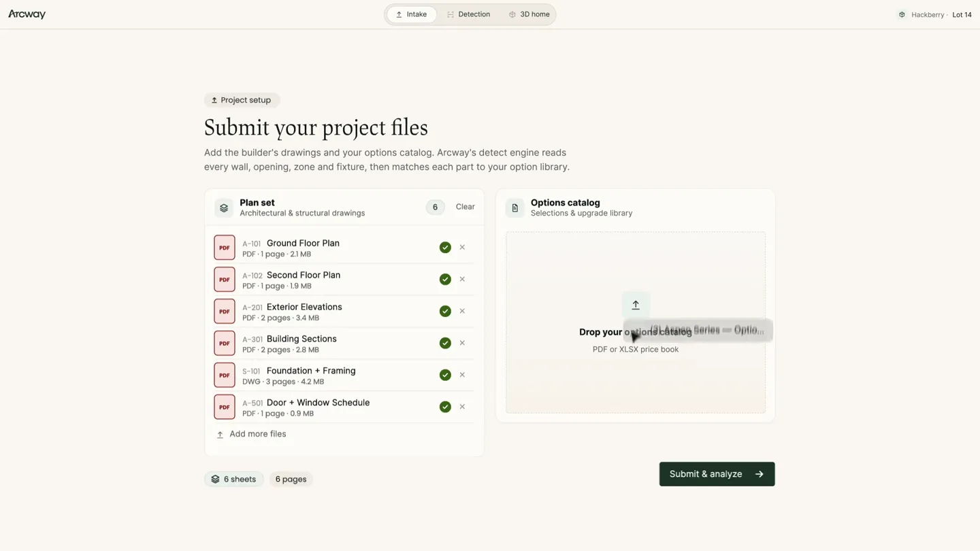Click the Plan set layers icon
The image size is (980, 551).
pos(224,207)
